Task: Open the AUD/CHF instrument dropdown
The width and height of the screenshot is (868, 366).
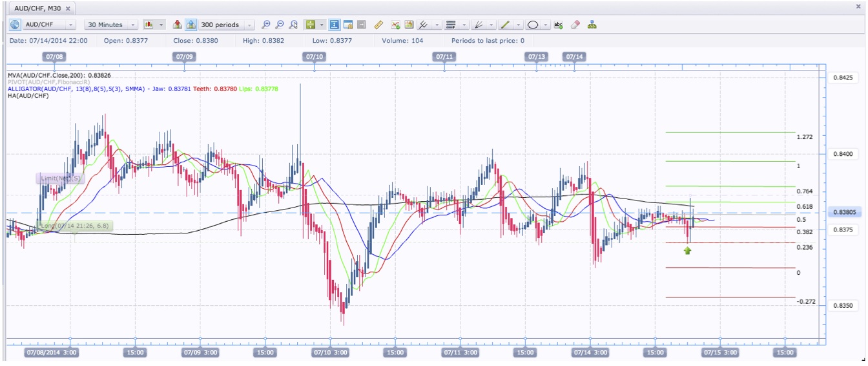Action: pos(50,25)
